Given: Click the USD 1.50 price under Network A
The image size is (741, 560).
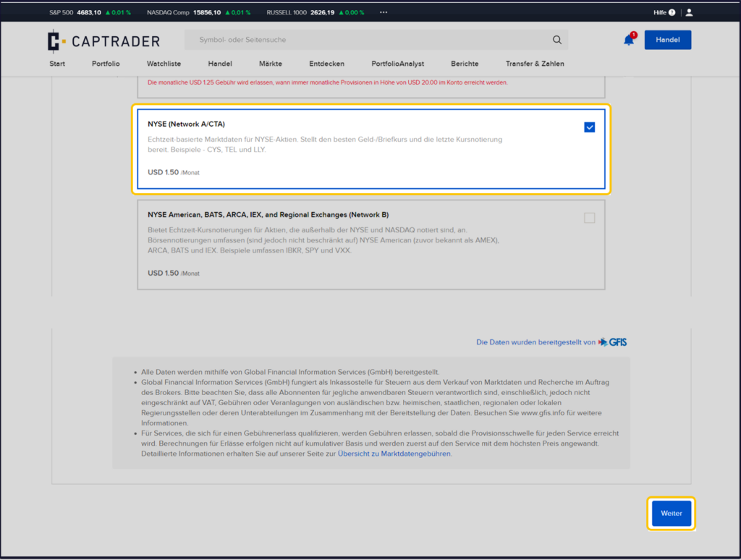Looking at the screenshot, I should (x=174, y=172).
